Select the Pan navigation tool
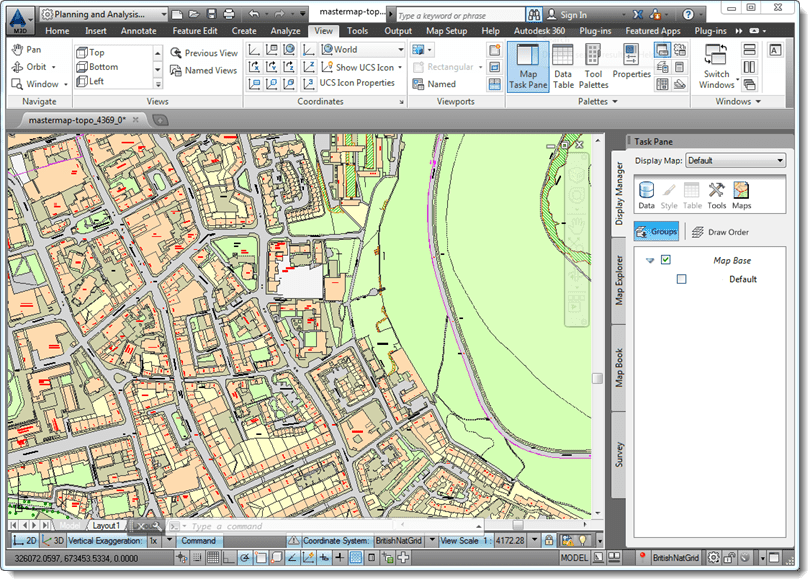 tap(25, 49)
